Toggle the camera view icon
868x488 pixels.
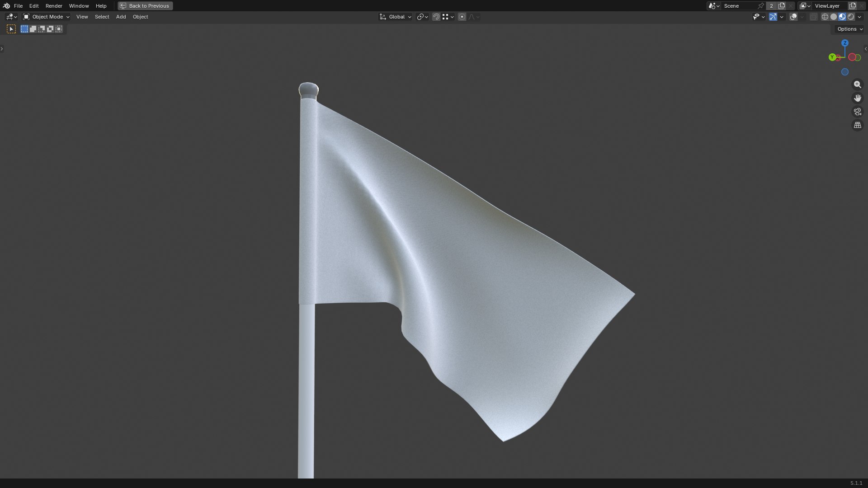(858, 112)
